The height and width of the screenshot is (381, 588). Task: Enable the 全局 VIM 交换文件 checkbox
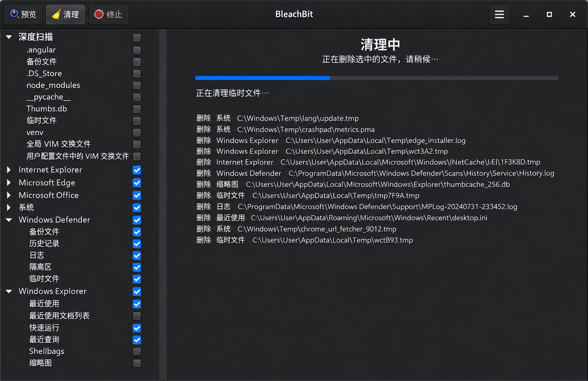(137, 144)
